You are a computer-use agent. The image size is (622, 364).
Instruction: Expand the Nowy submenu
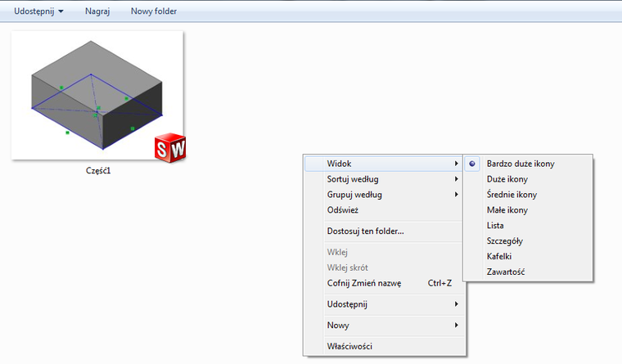pyautogui.click(x=383, y=325)
